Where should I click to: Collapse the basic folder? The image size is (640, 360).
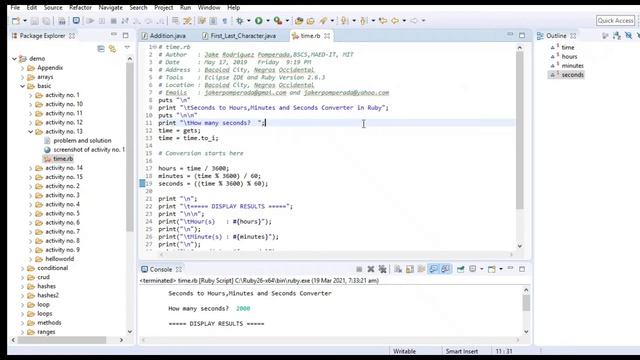[x=23, y=86]
